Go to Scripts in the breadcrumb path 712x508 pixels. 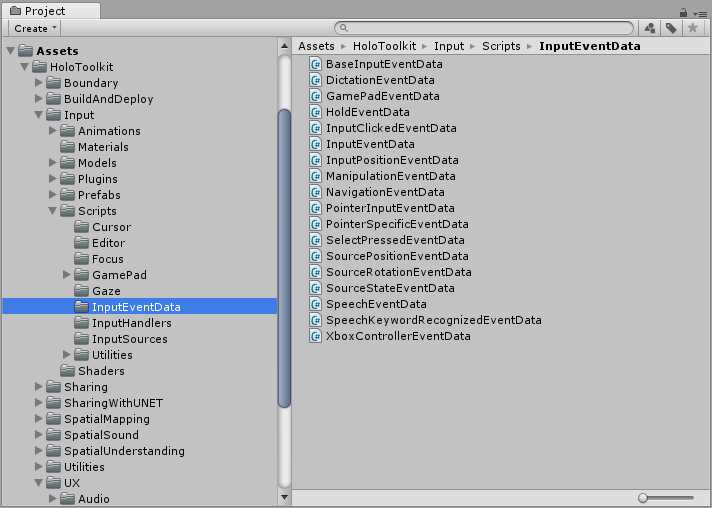click(x=501, y=46)
